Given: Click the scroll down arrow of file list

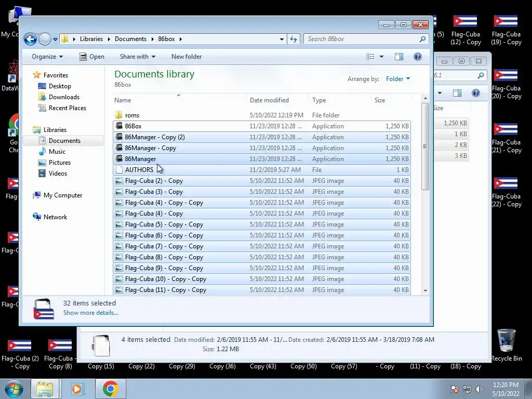Looking at the screenshot, I should pos(425,291).
